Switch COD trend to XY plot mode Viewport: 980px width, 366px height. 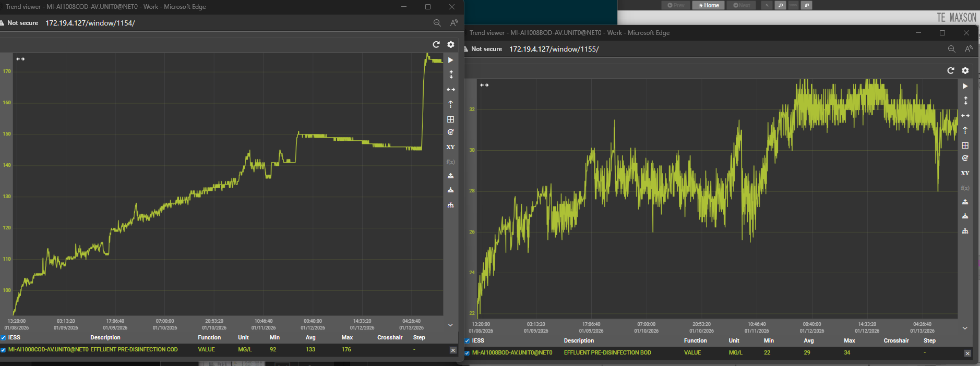tap(451, 147)
